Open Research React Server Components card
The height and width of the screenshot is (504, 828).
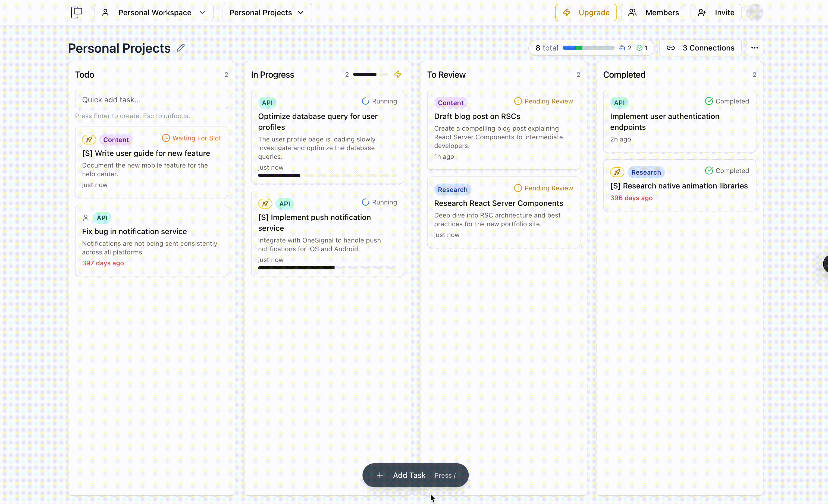[x=503, y=212]
